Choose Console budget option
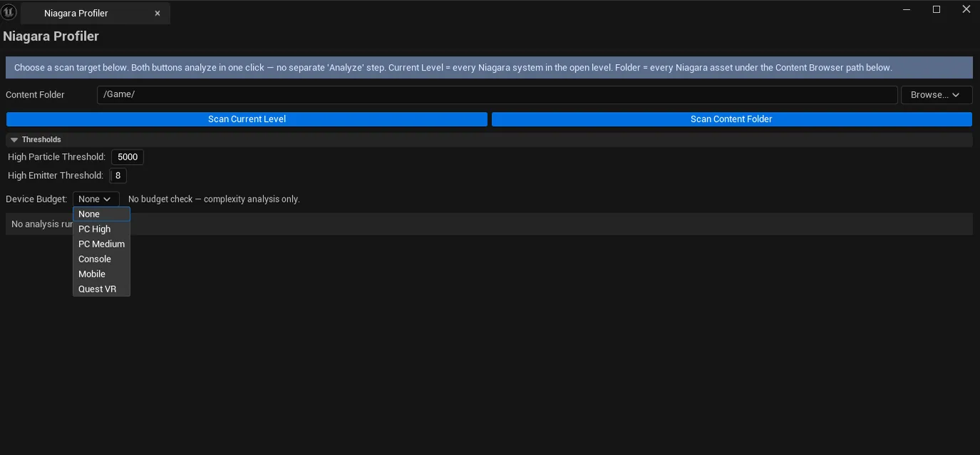Screen dimensions: 980x455 click(x=101, y=259)
